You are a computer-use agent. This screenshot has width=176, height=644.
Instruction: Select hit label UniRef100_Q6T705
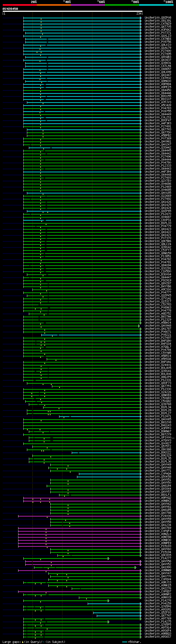click(x=158, y=27)
